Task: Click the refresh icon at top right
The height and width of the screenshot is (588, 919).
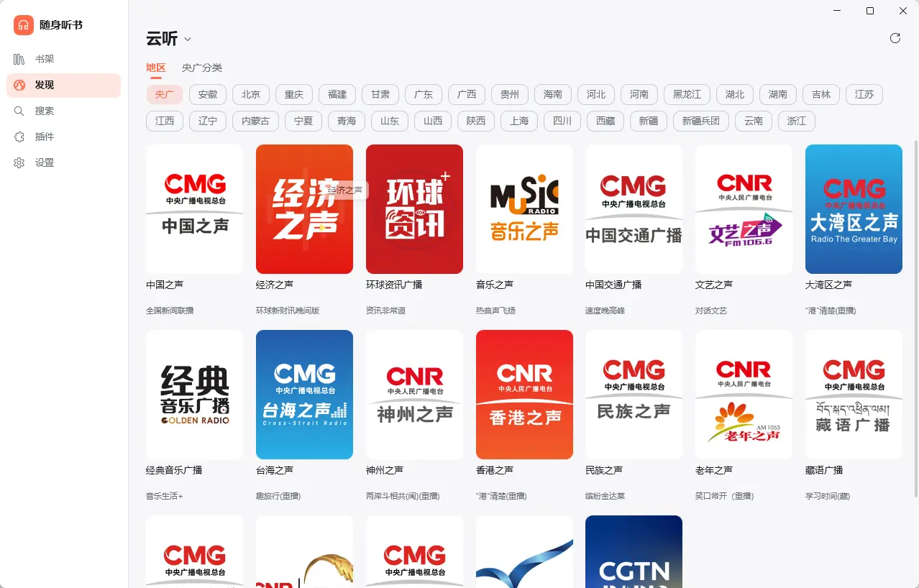Action: (x=895, y=38)
